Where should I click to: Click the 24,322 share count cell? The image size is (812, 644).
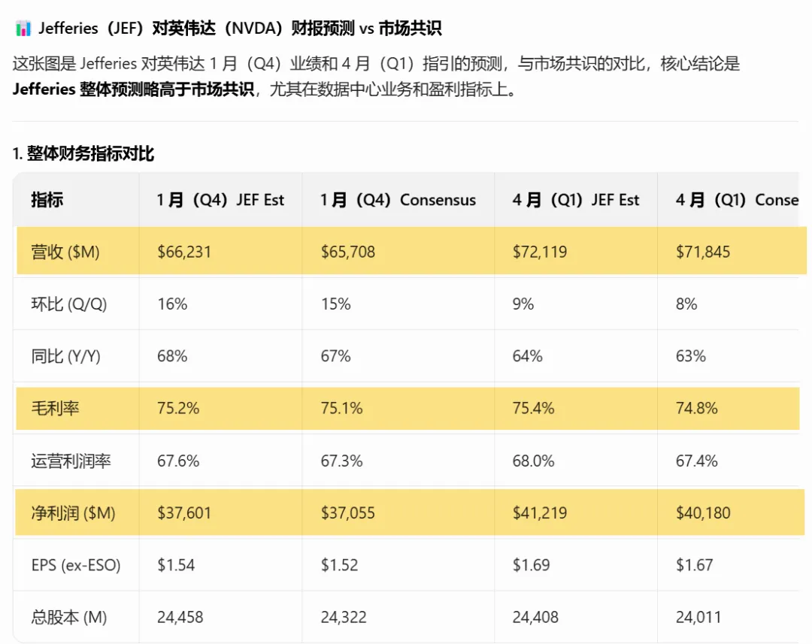tap(344, 617)
